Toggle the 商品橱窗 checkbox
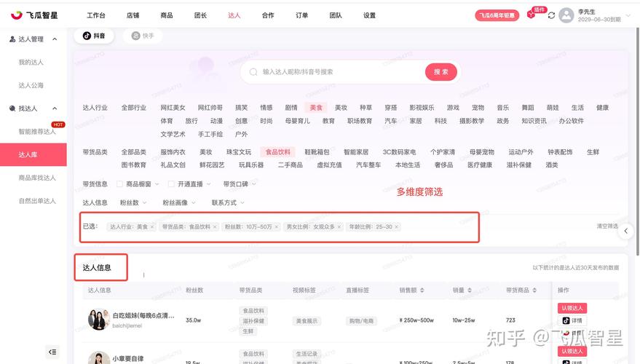This screenshot has height=364, width=640. [x=119, y=184]
